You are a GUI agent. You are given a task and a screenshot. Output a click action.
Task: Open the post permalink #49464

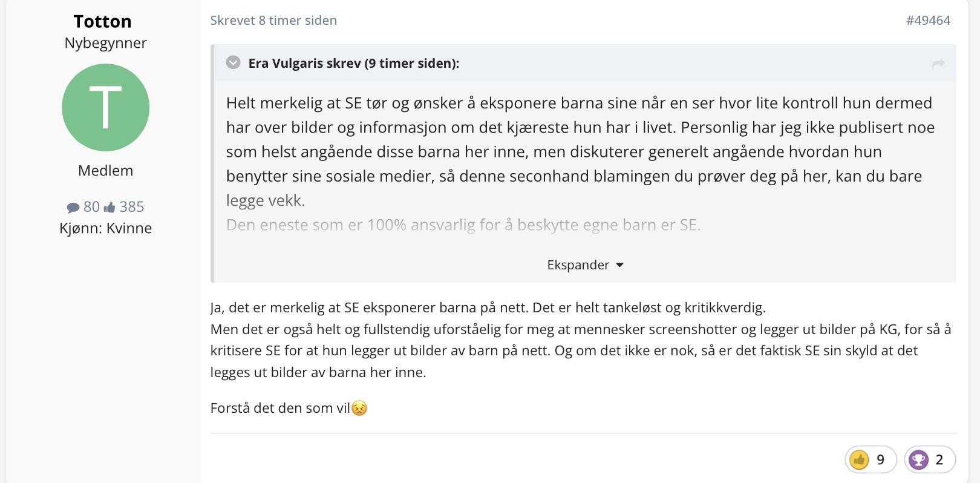point(928,21)
